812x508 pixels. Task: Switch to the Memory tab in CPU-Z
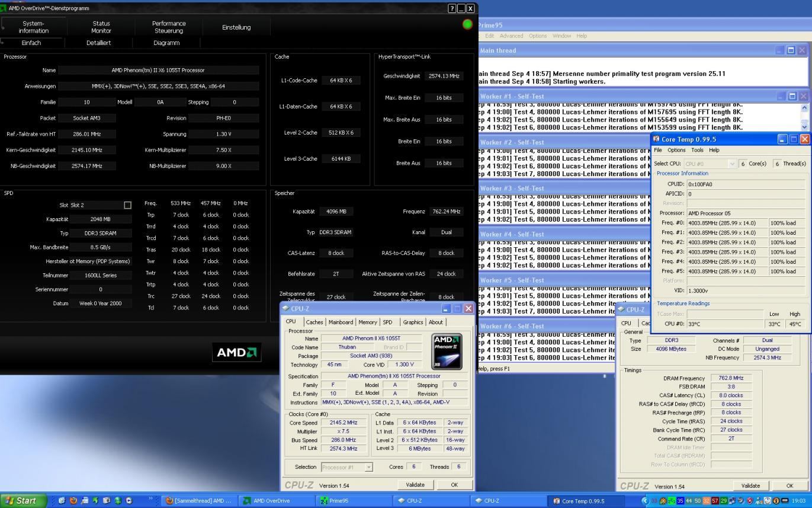coord(367,322)
